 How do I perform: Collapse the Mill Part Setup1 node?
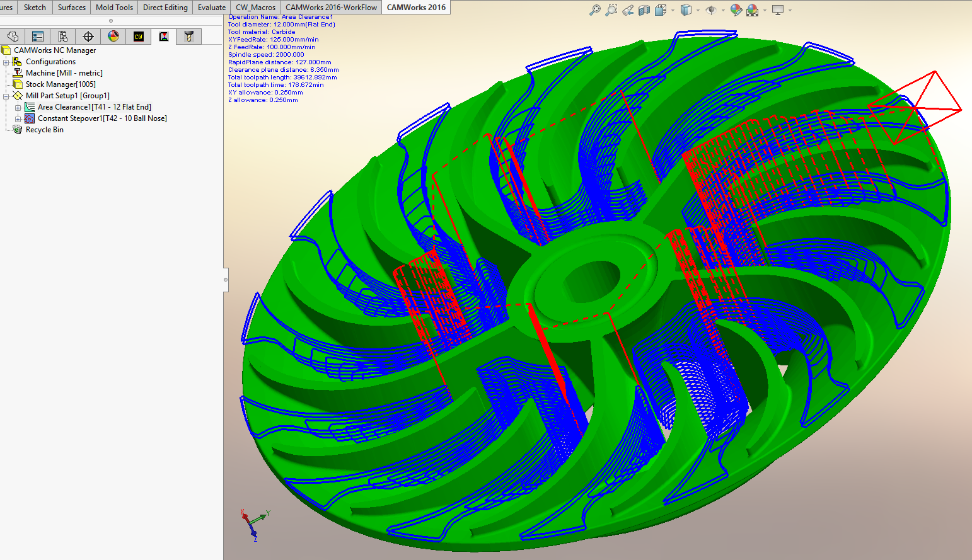pyautogui.click(x=6, y=96)
